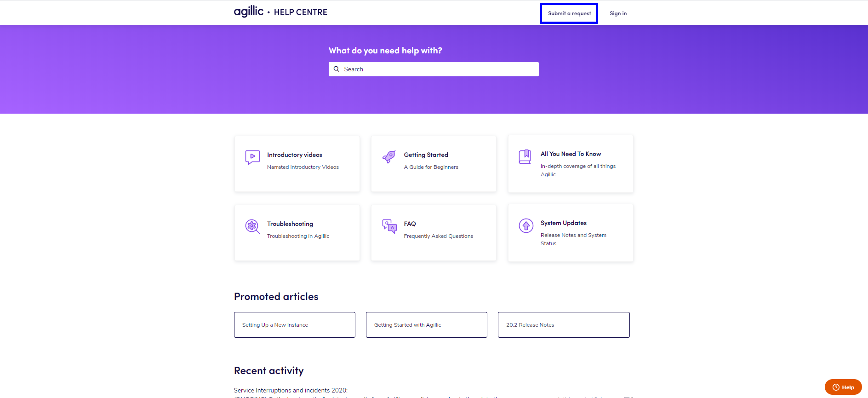Click Release Notes and System Status text
This screenshot has height=398, width=868.
tap(573, 239)
